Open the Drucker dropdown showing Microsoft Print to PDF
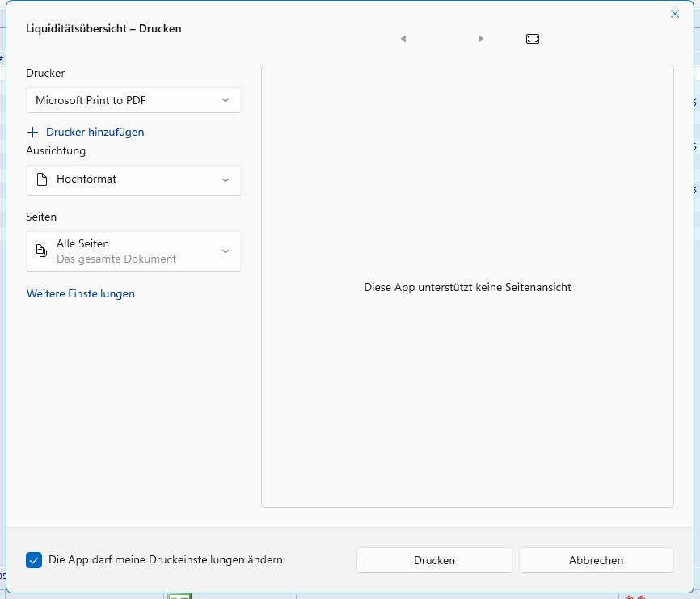The image size is (700, 599). tap(133, 100)
